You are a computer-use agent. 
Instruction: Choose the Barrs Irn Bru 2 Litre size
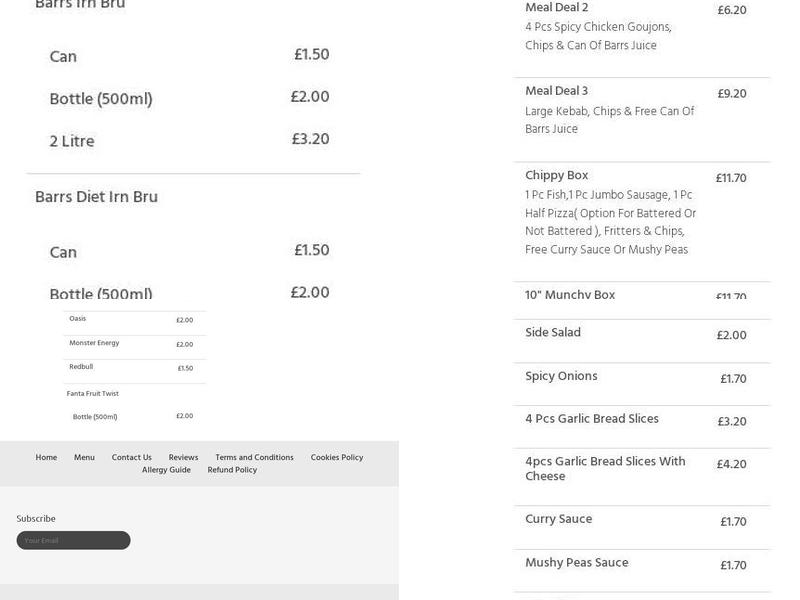tap(72, 141)
